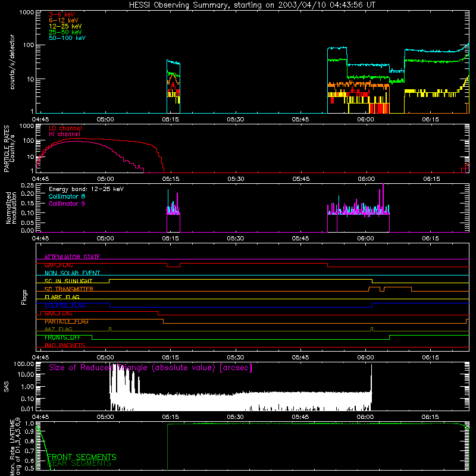This screenshot has width=476, height=476.
Task: Click the 100.00 tick on SAS axis
Action: (x=24, y=364)
